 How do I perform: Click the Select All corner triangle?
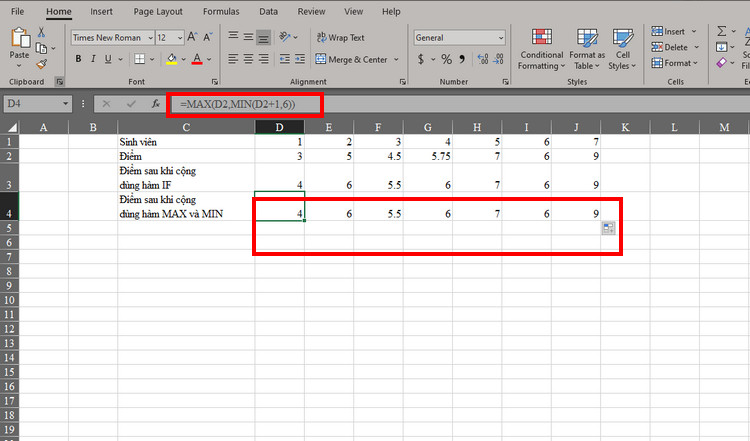[x=11, y=127]
